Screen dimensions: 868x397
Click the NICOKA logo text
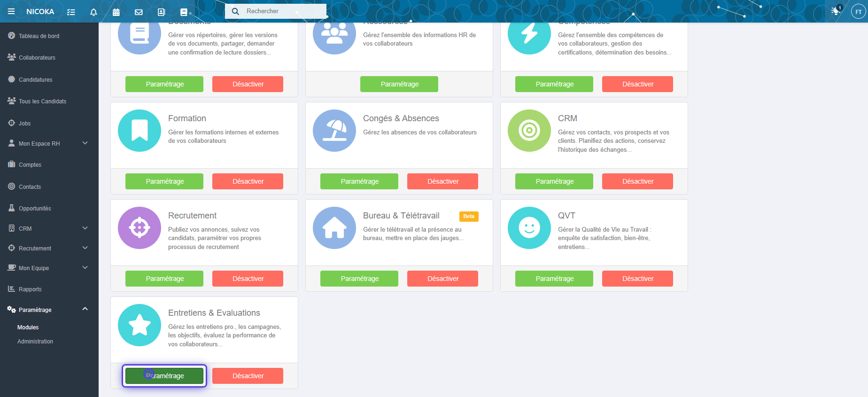[40, 12]
